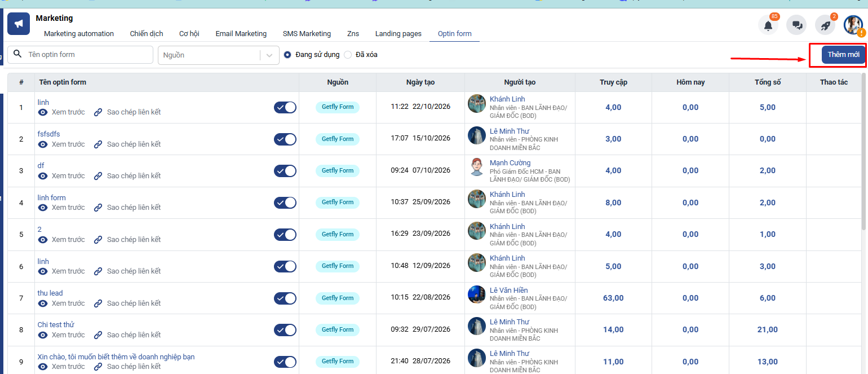Screen dimensions: 868x374
Task: Select the 'Đang sử dụng' radio button
Action: point(287,55)
